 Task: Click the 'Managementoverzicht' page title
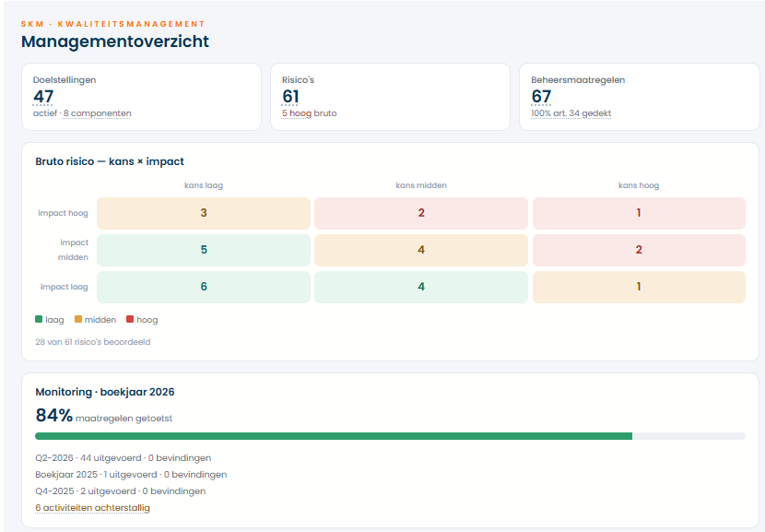115,41
